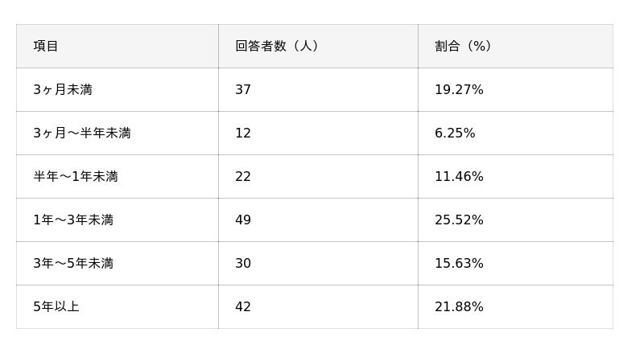The height and width of the screenshot is (353, 644).
Task: Select the cell showing 49
Action: click(243, 220)
